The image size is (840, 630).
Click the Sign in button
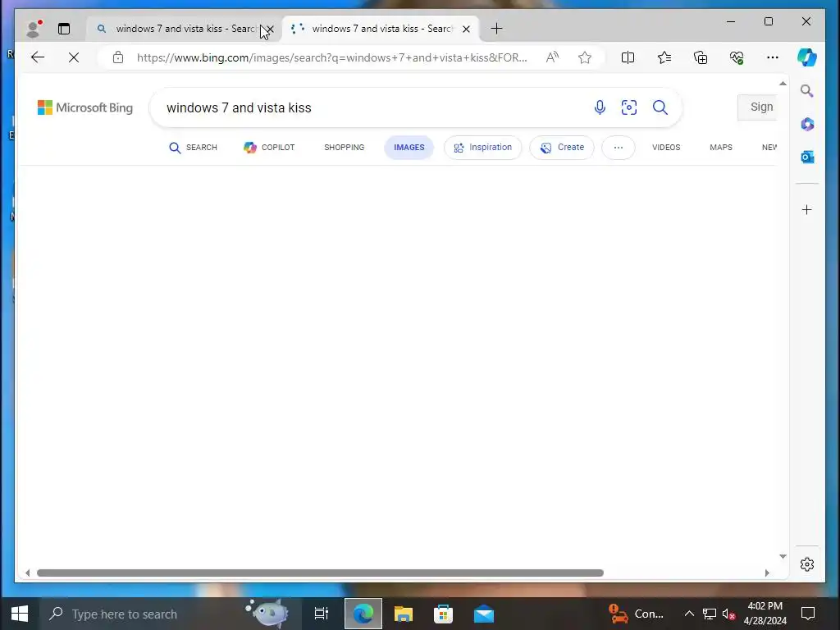click(757, 107)
